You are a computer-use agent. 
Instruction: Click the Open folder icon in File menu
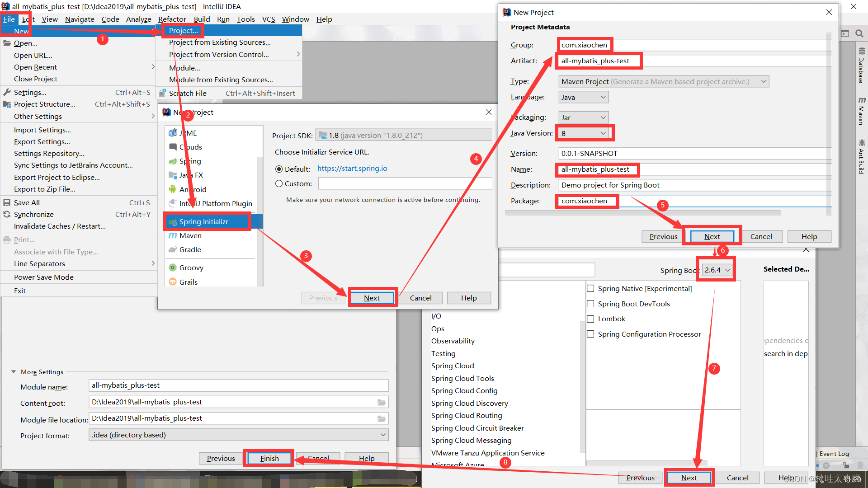[x=7, y=43]
